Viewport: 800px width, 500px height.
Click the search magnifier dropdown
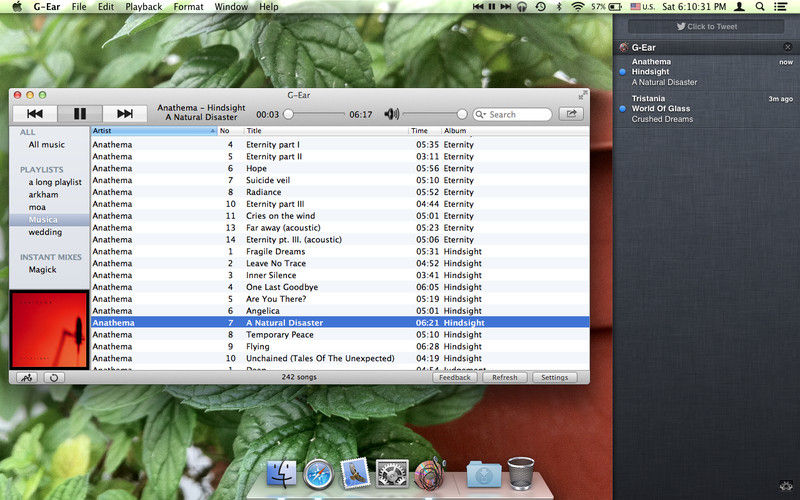[x=481, y=114]
